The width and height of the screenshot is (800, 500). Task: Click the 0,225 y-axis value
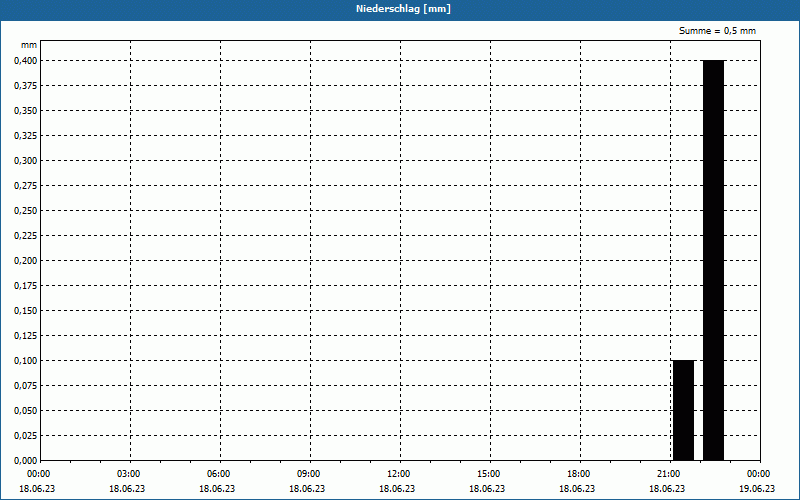click(26, 236)
